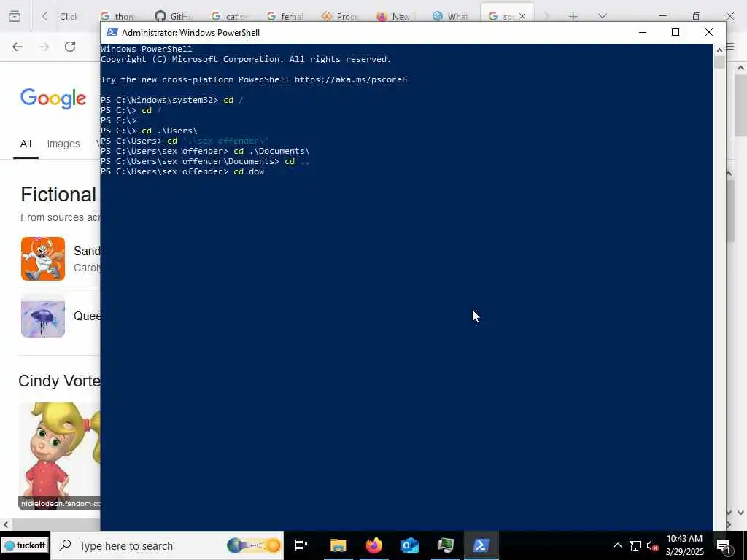Switch to the 'What' browser tab

tap(451, 16)
